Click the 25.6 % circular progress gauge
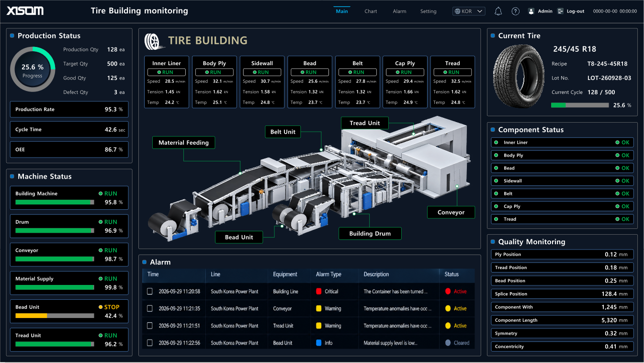The image size is (644, 363). pyautogui.click(x=33, y=69)
